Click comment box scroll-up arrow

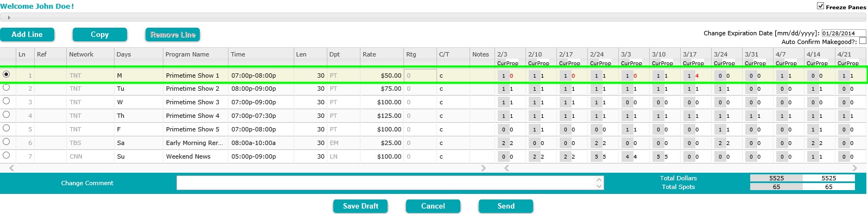pyautogui.click(x=599, y=179)
